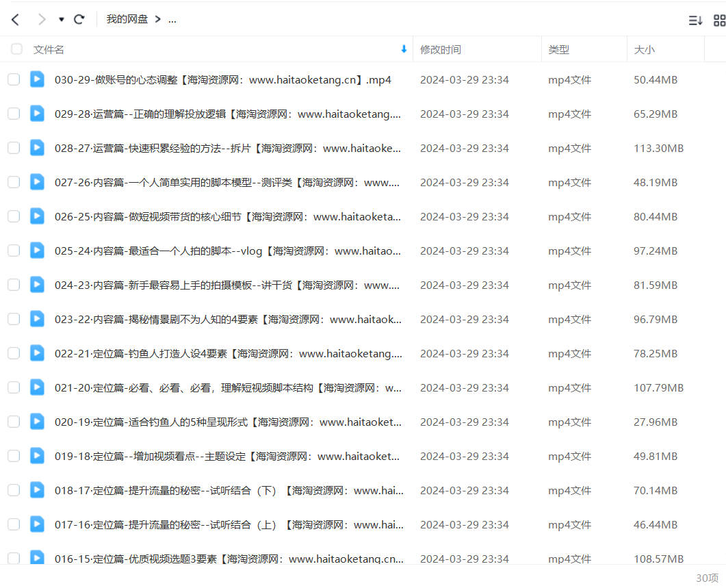Screen dimensions: 726x588
Task: Click video icon of 021-20 file
Action: coord(37,387)
